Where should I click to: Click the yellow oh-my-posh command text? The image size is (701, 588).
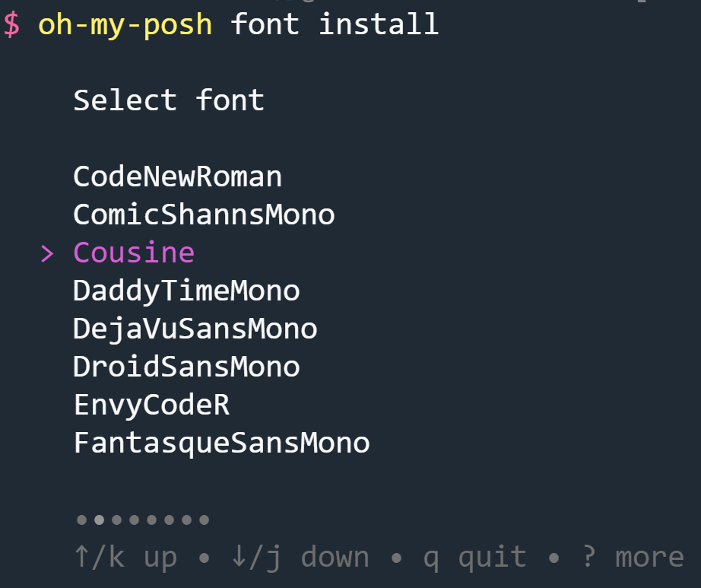(x=125, y=25)
